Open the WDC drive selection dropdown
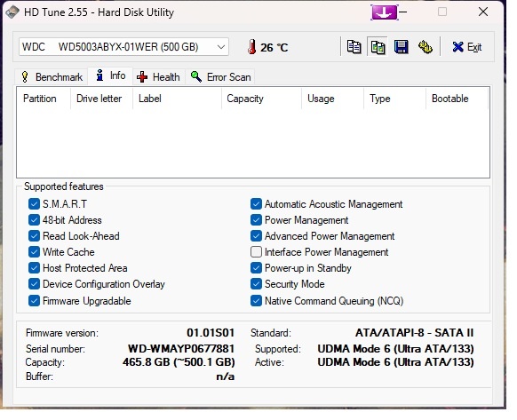 click(x=123, y=47)
